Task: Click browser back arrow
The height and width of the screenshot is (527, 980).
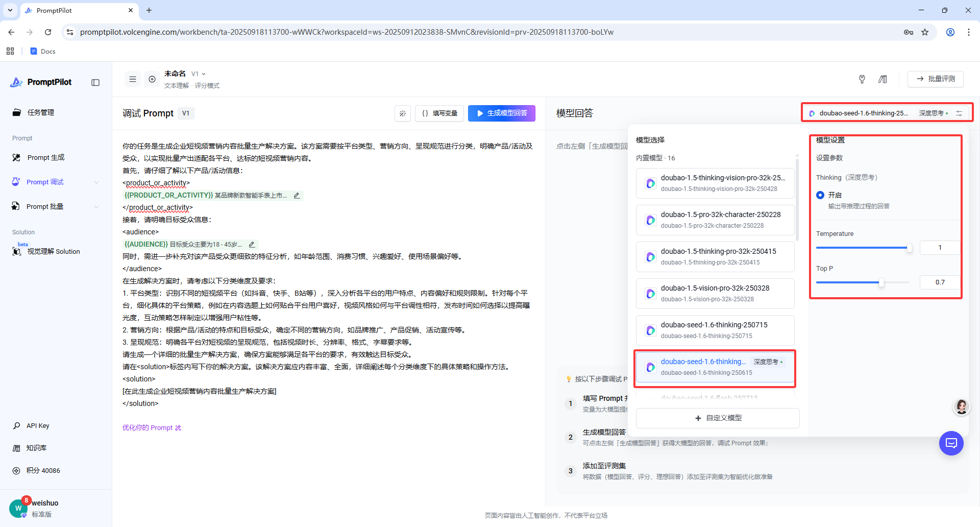Action: (x=11, y=32)
